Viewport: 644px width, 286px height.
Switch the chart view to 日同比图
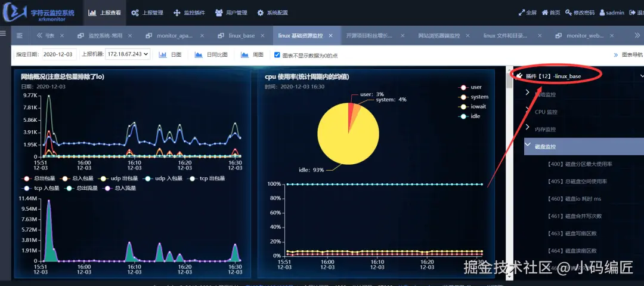[x=211, y=55]
